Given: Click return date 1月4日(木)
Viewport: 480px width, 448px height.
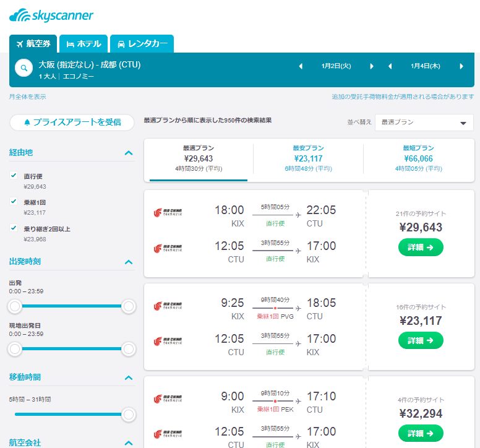Looking at the screenshot, I should pyautogui.click(x=426, y=66).
